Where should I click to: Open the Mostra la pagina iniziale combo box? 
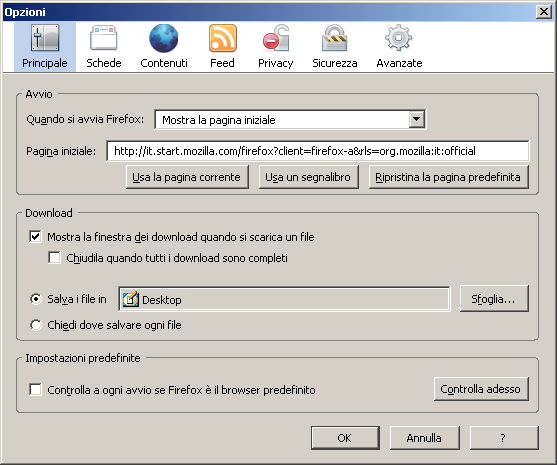pyautogui.click(x=290, y=120)
